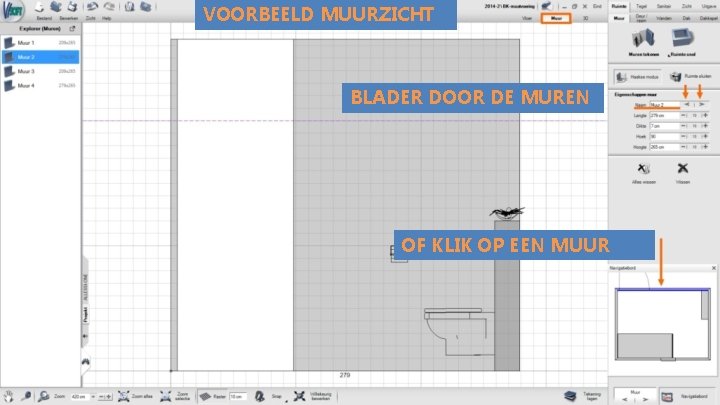Select Muur 3 in the Explorer list
The image size is (720, 405).
(x=40, y=71)
